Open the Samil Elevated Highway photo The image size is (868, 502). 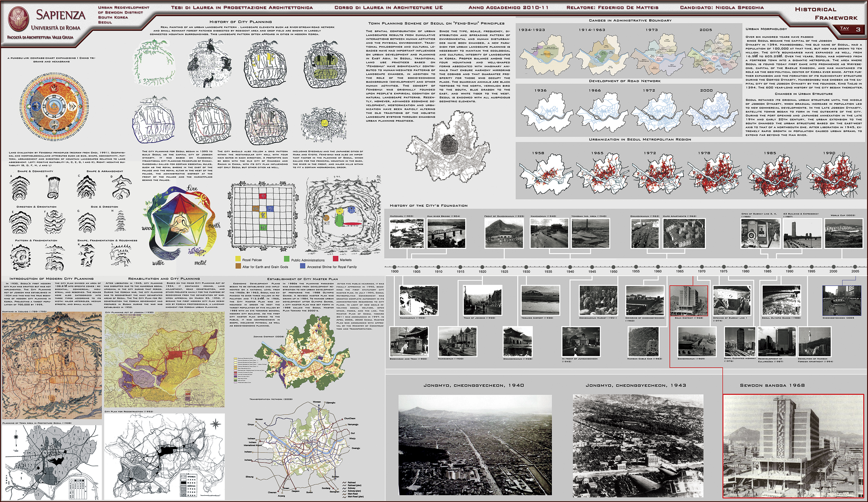(x=740, y=341)
